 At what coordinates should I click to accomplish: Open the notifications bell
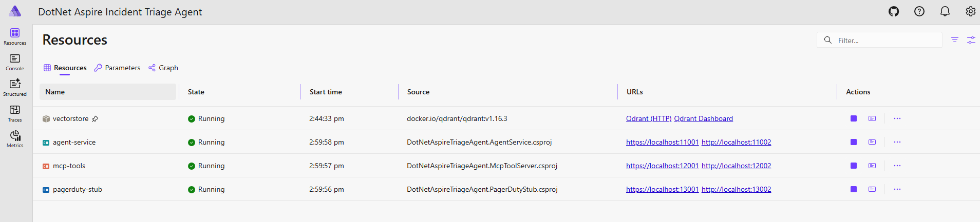coord(945,11)
